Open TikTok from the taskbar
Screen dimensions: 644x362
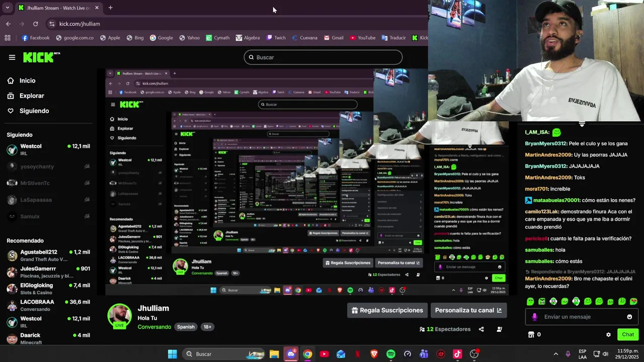click(x=457, y=354)
